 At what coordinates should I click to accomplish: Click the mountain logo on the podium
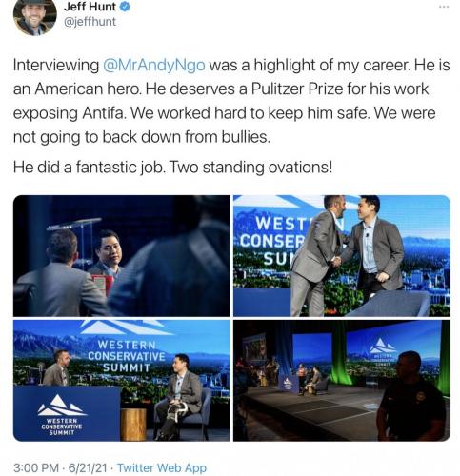coord(62,406)
